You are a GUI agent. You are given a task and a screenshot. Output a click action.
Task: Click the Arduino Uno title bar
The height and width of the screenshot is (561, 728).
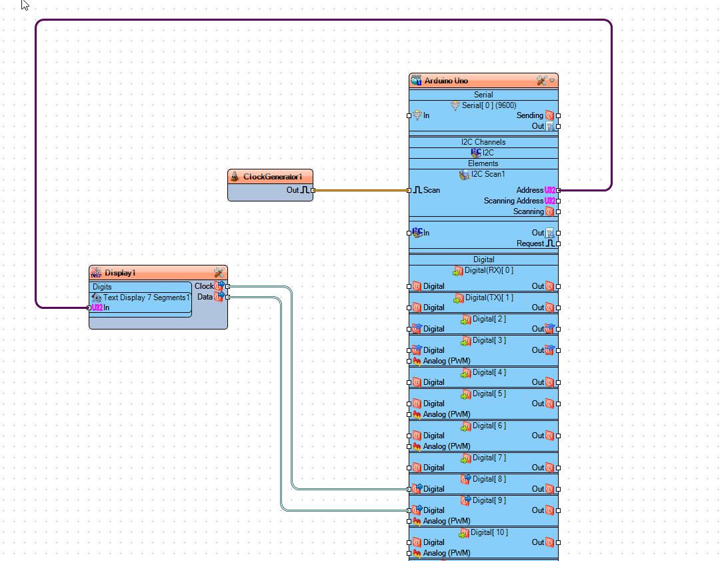click(483, 80)
